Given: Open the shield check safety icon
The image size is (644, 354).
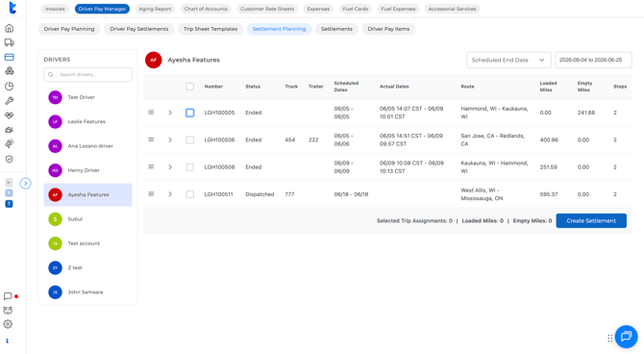Looking at the screenshot, I should (9, 159).
